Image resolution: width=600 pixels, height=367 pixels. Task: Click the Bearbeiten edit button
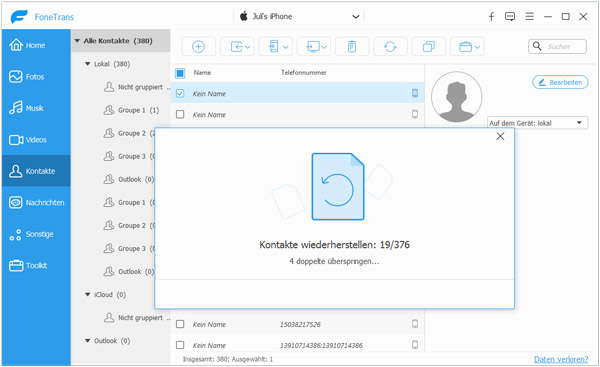560,82
